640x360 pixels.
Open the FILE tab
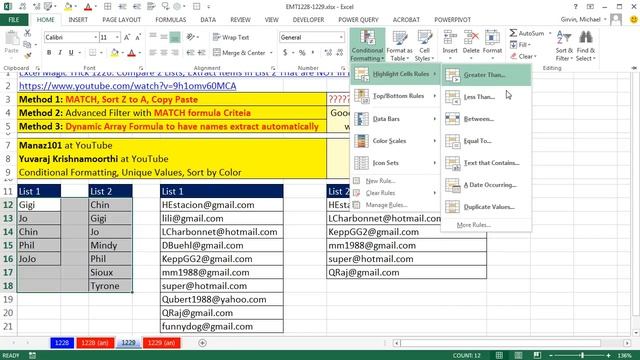(14, 20)
